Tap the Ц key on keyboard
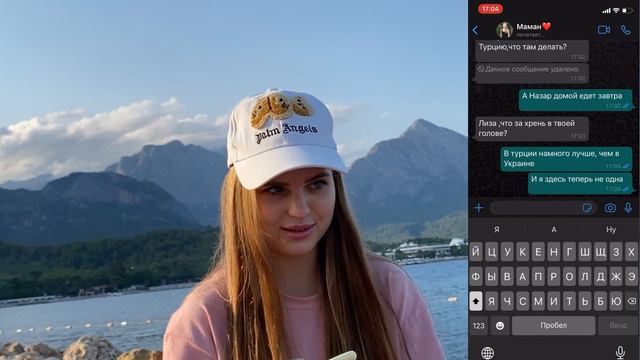The width and height of the screenshot is (640, 360). click(491, 252)
